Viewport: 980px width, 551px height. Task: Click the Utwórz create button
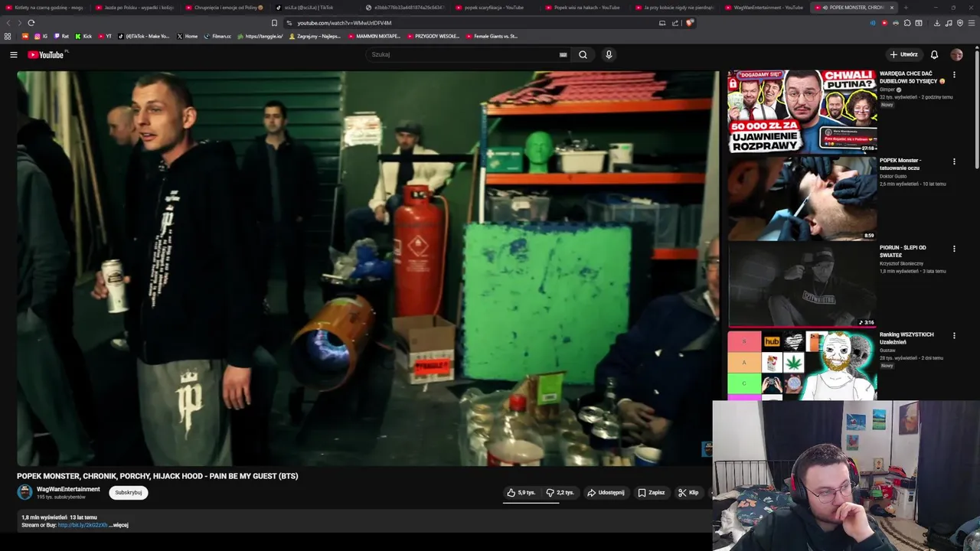tap(903, 54)
